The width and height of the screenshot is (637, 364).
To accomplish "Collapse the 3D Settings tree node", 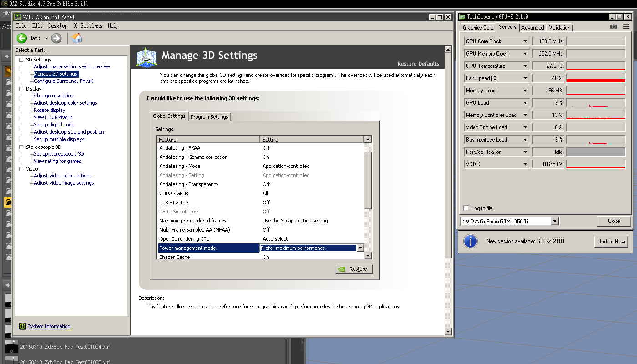I will point(21,60).
